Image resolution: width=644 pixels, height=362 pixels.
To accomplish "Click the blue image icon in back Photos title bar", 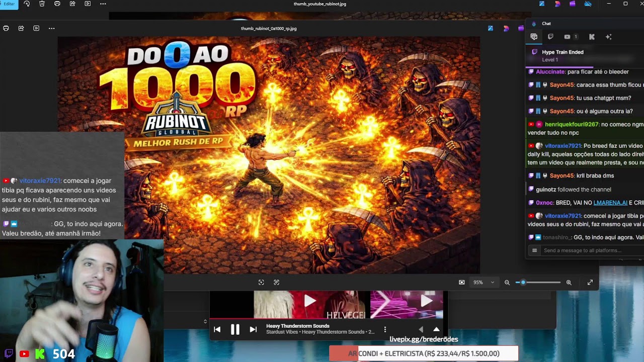I will click(542, 4).
